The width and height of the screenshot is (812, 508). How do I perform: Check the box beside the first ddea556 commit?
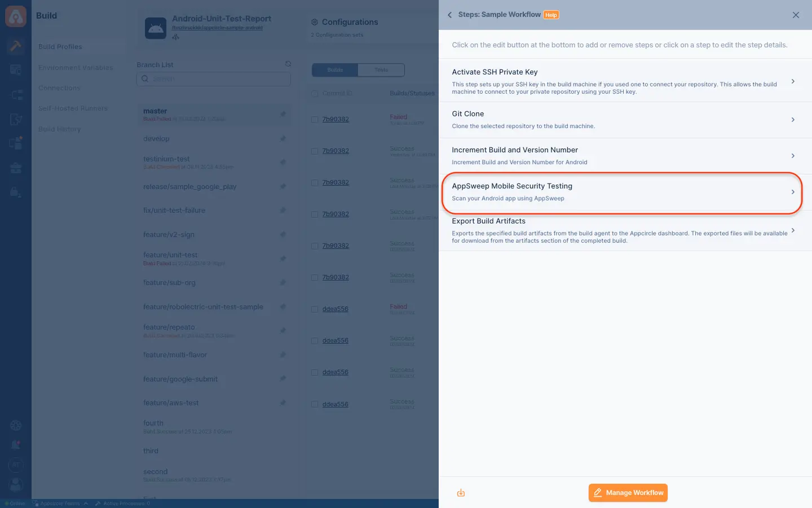[x=315, y=309]
